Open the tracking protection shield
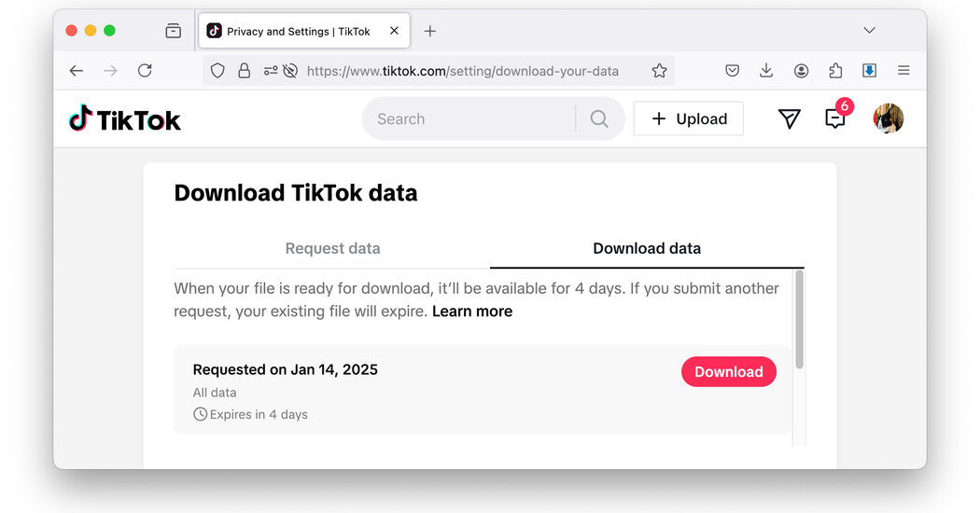The height and width of the screenshot is (513, 980). pos(217,71)
